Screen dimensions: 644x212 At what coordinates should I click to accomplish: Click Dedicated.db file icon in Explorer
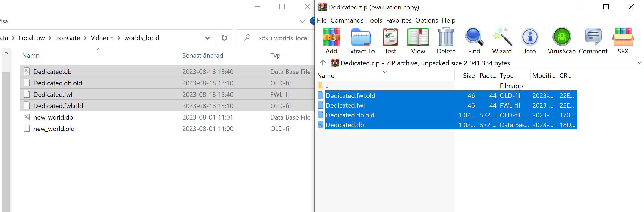[x=27, y=71]
